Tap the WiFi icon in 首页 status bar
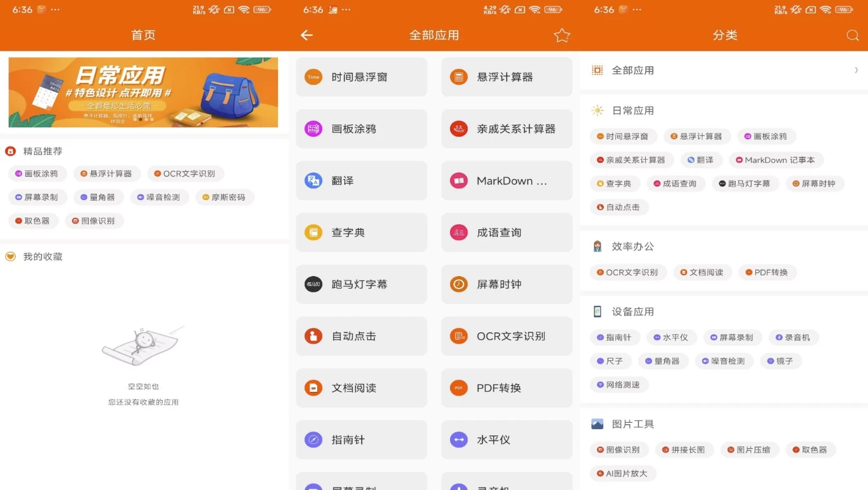The image size is (868, 490). 244,9
